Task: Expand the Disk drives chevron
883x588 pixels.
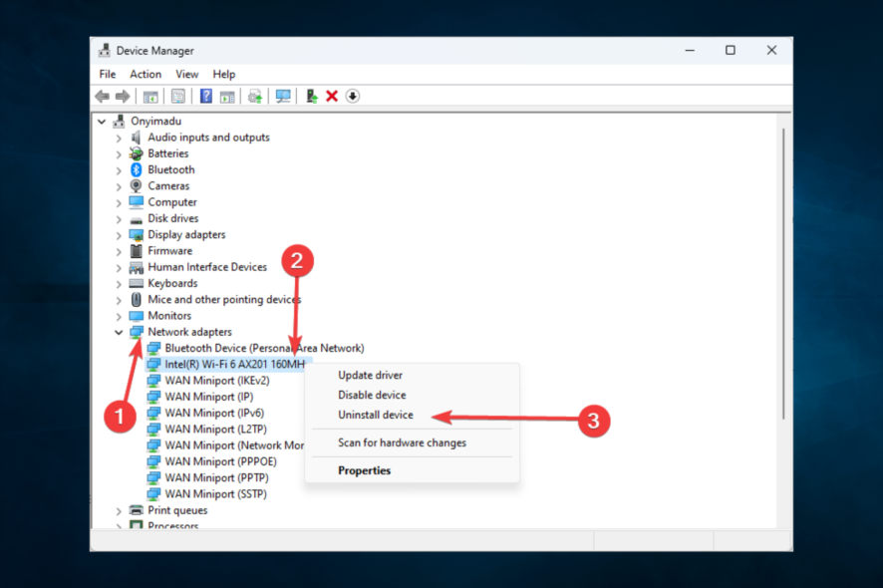Action: (x=119, y=219)
